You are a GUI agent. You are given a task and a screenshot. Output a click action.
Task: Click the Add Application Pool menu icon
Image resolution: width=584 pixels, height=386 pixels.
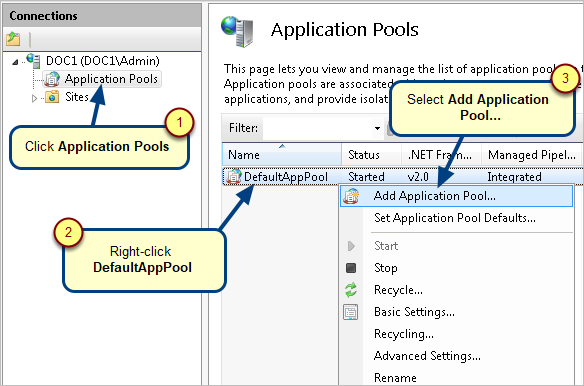click(351, 196)
